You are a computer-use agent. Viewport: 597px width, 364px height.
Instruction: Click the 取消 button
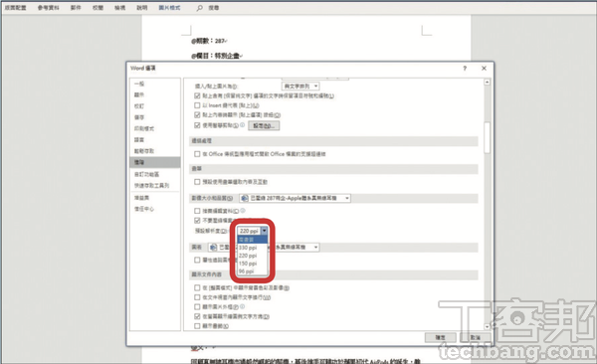pyautogui.click(x=475, y=337)
